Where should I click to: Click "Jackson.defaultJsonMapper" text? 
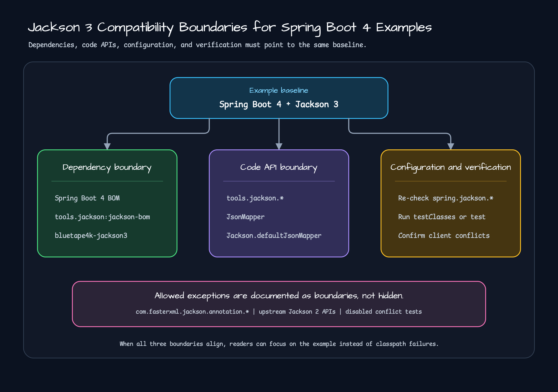pos(274,236)
